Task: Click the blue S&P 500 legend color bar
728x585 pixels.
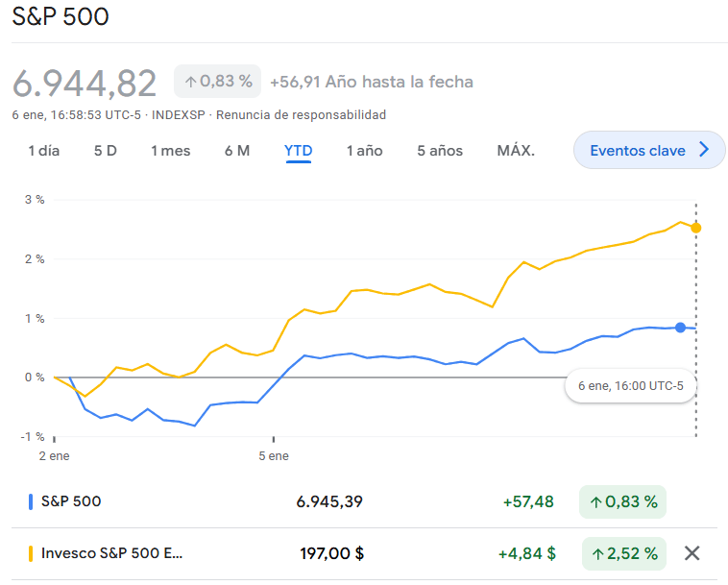Action: tap(31, 500)
